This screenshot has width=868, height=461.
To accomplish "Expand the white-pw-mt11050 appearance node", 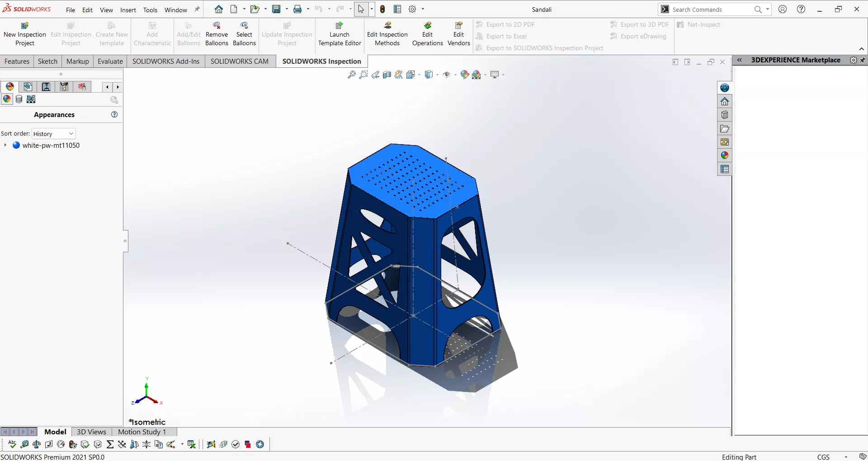I will [5, 146].
